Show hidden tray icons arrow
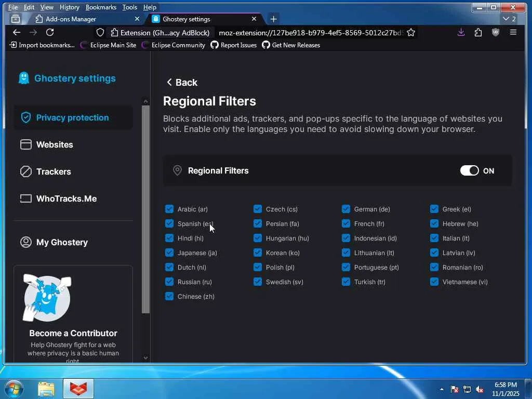Screen dimensions: 532x399 (442, 389)
